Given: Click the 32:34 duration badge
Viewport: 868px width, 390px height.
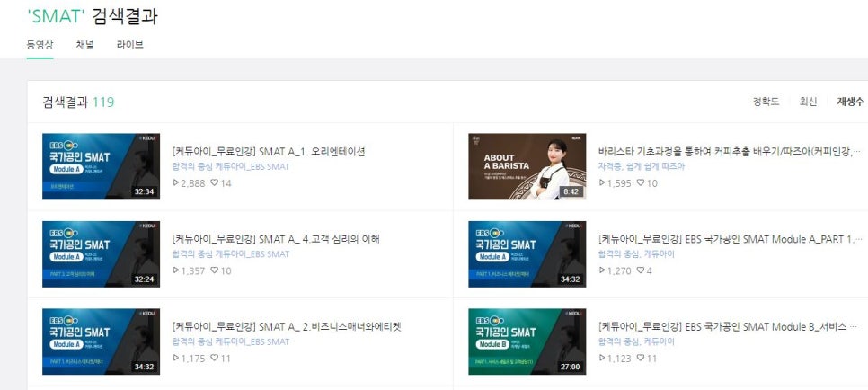Looking at the screenshot, I should tap(145, 191).
